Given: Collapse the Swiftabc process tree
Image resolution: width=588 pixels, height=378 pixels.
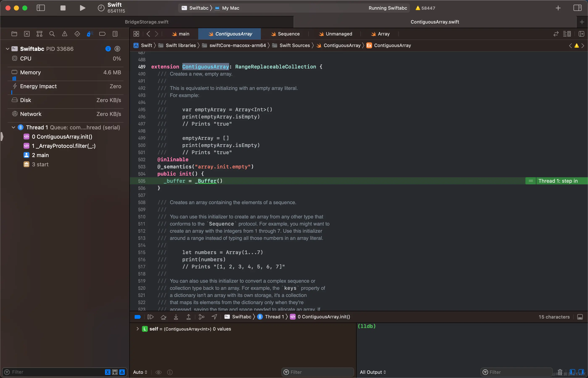Looking at the screenshot, I should click(x=8, y=49).
